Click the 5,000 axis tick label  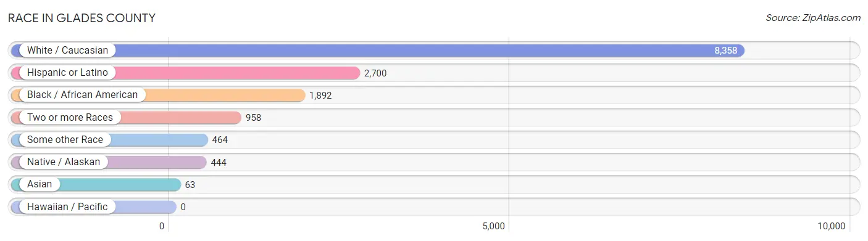pyautogui.click(x=493, y=226)
